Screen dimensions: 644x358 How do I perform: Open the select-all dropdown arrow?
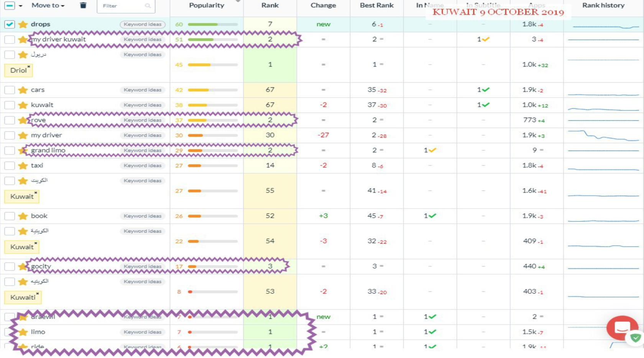[x=21, y=6]
